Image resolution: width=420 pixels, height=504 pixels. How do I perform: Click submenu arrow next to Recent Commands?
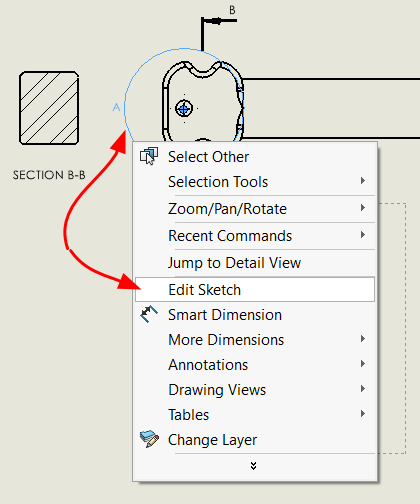pyautogui.click(x=363, y=235)
